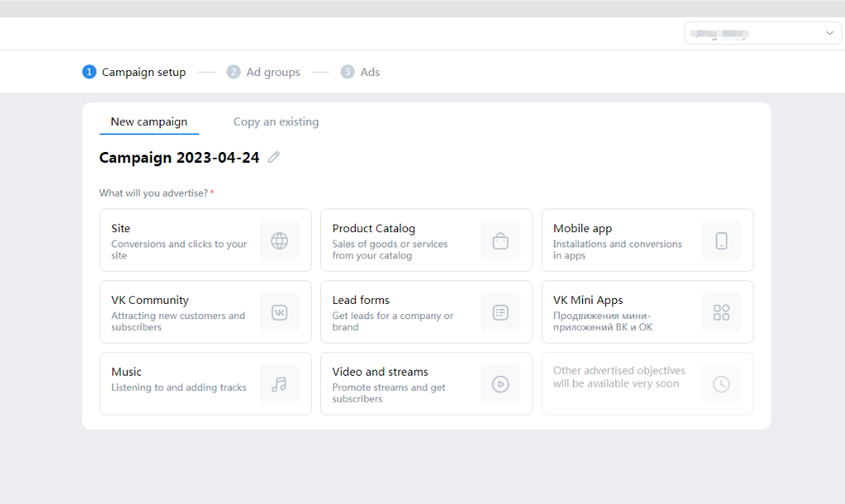Screen dimensions: 845x504
Task: Select the Video and streams objective
Action: click(426, 383)
